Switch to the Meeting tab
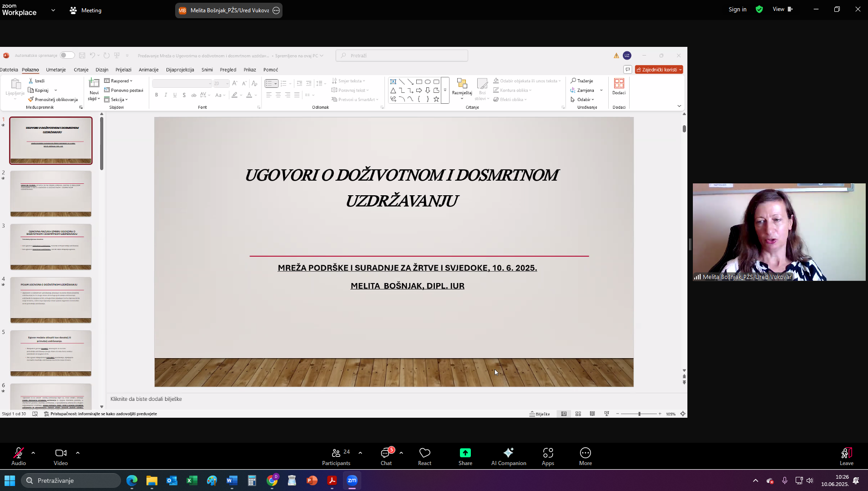Screen dimensions: 868x491 coord(86,10)
